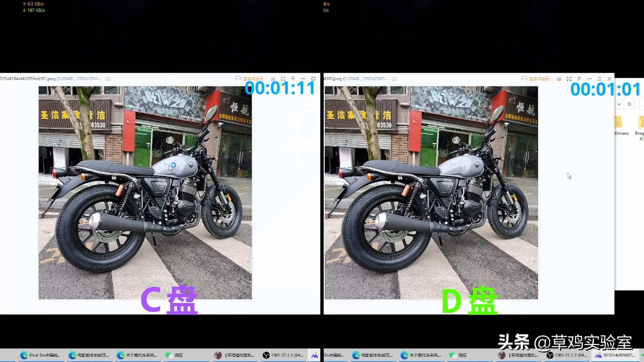Switch to 微信 on the left taskbar

[174, 355]
